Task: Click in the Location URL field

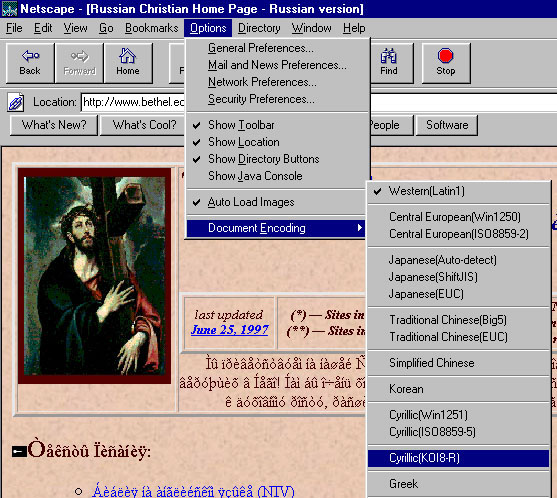Action: 133,103
